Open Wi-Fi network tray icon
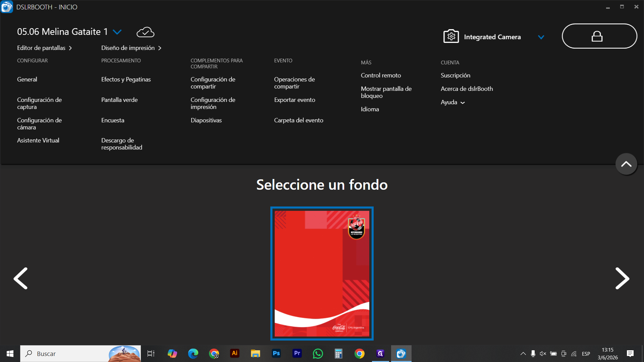Screen dimensions: 644x362 click(574, 354)
